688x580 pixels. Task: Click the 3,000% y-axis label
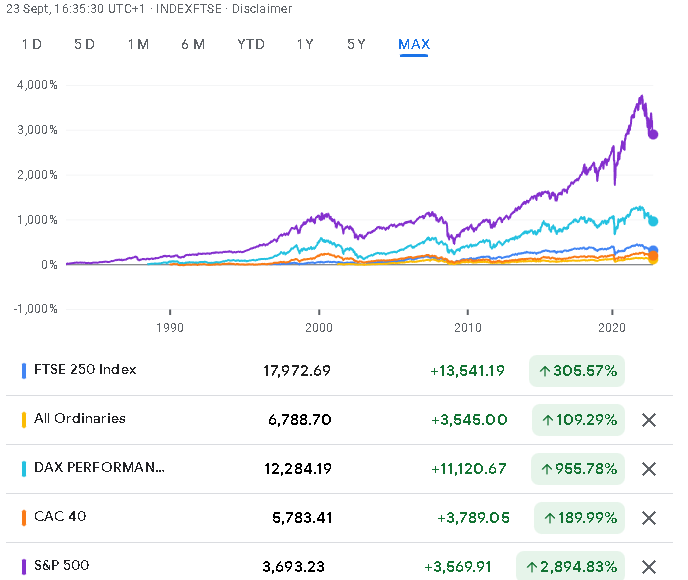pos(37,130)
